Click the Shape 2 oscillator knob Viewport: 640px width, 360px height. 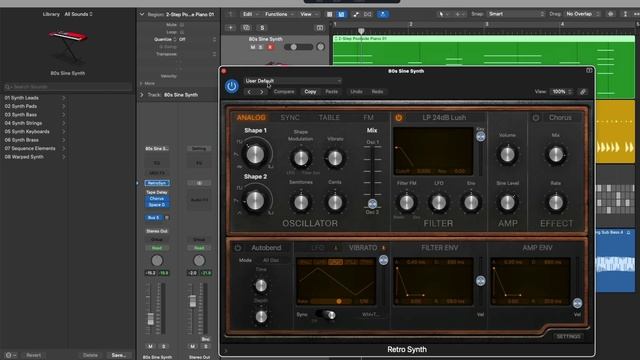pyautogui.click(x=256, y=200)
